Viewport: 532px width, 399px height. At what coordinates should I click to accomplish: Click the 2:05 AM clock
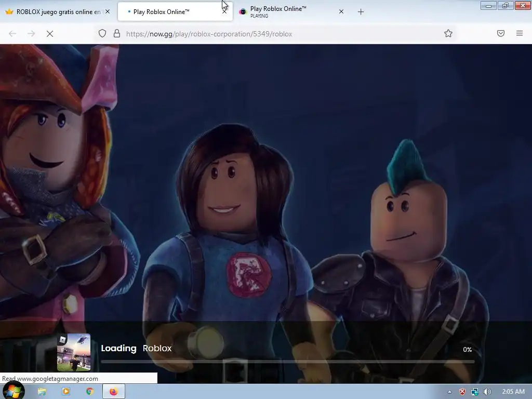click(x=513, y=392)
